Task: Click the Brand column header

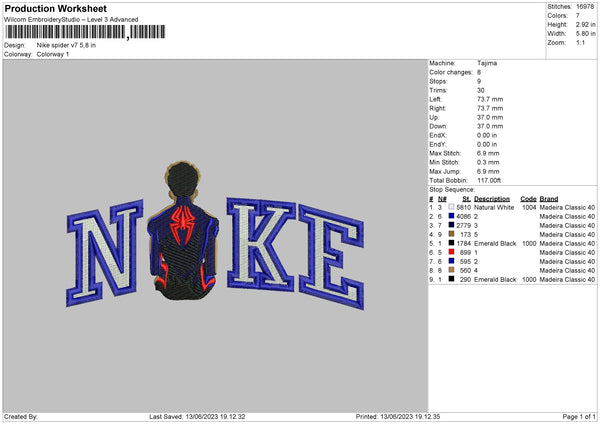Action: click(x=549, y=199)
